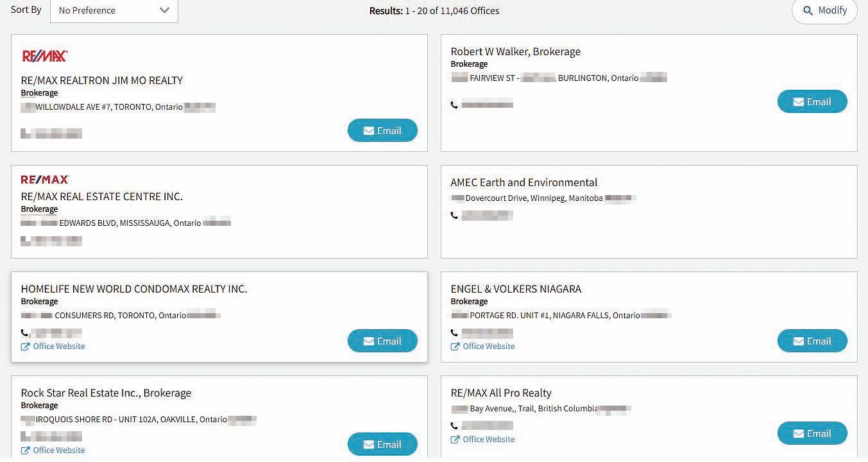This screenshot has height=462, width=868.
Task: Open the RE/MAX Real Estate Centre Inc. listing title
Action: [102, 197]
